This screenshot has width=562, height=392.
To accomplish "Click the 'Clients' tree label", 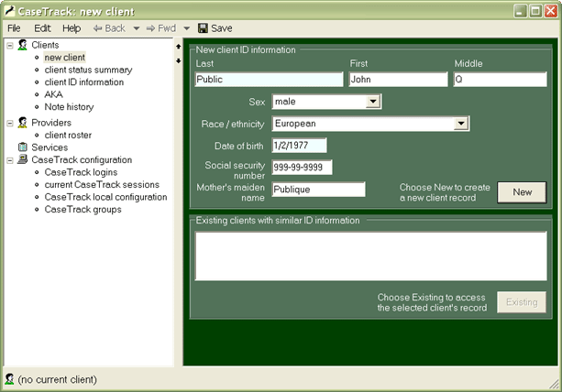I will point(45,45).
